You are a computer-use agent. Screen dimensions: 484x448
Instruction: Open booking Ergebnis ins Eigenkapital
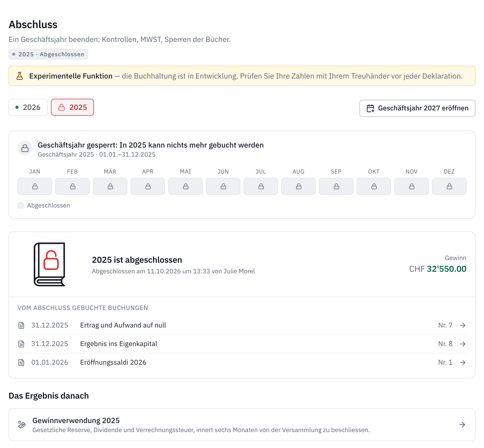click(242, 344)
